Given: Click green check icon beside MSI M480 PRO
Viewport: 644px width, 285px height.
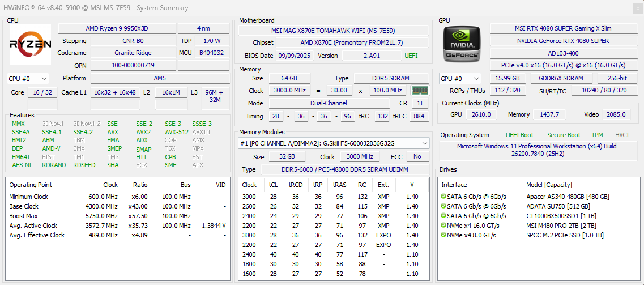Looking at the screenshot, I should pos(443,226).
